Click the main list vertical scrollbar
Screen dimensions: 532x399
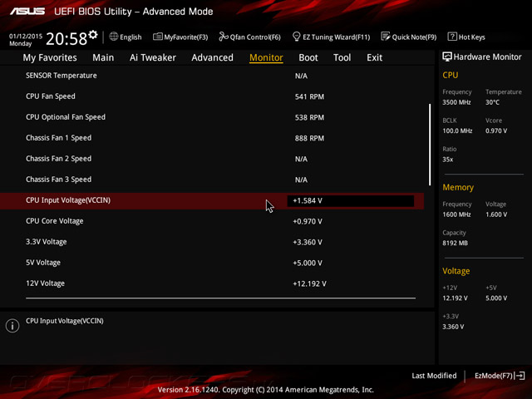pyautogui.click(x=430, y=145)
